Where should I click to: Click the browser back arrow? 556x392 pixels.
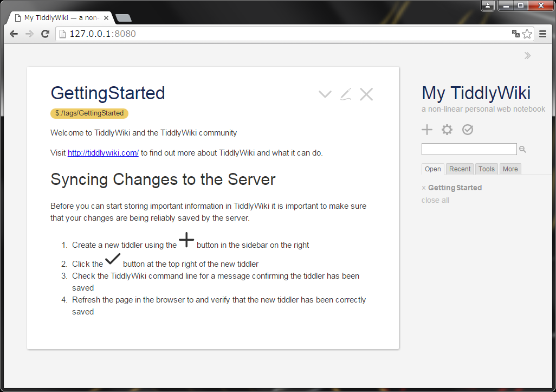pos(14,34)
